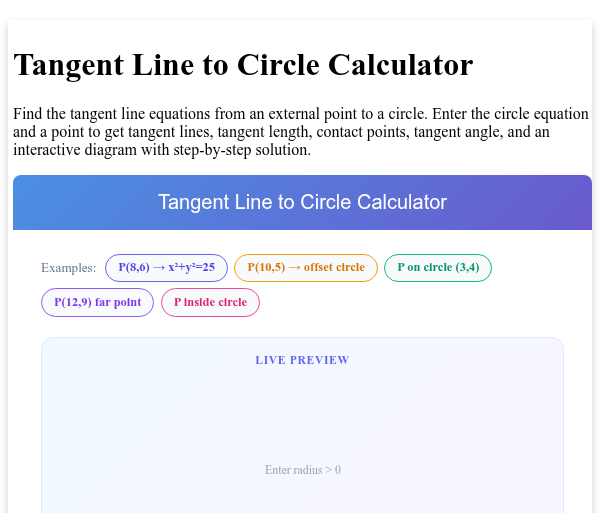Viewport: 600px width, 513px height.
Task: Click the 'interactive diagram with step-by-step solution' text
Action: (162, 150)
